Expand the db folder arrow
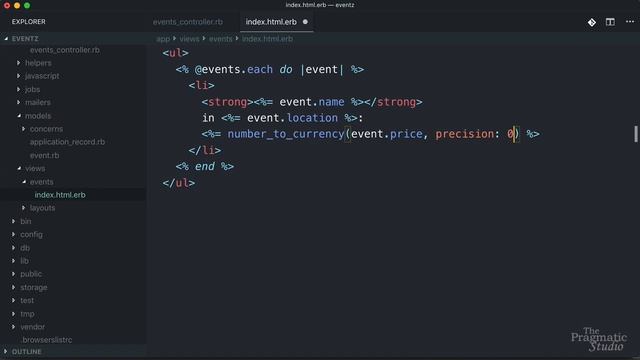The height and width of the screenshot is (360, 640). 13,248
